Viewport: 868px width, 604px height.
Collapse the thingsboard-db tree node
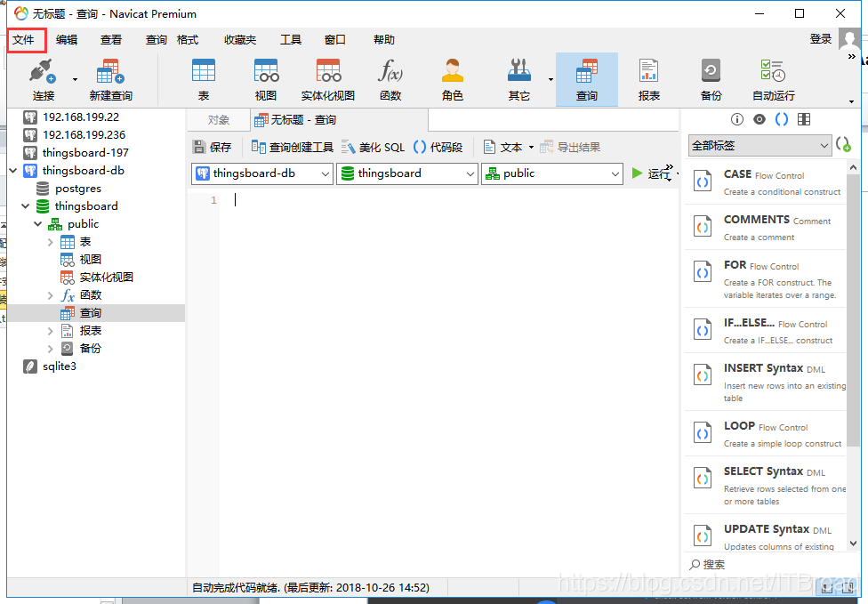[13, 171]
